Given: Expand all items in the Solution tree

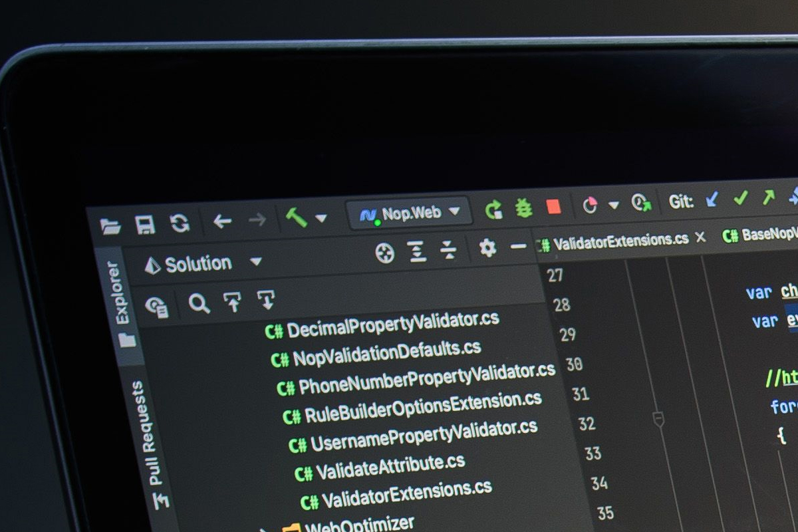Looking at the screenshot, I should coord(418,251).
